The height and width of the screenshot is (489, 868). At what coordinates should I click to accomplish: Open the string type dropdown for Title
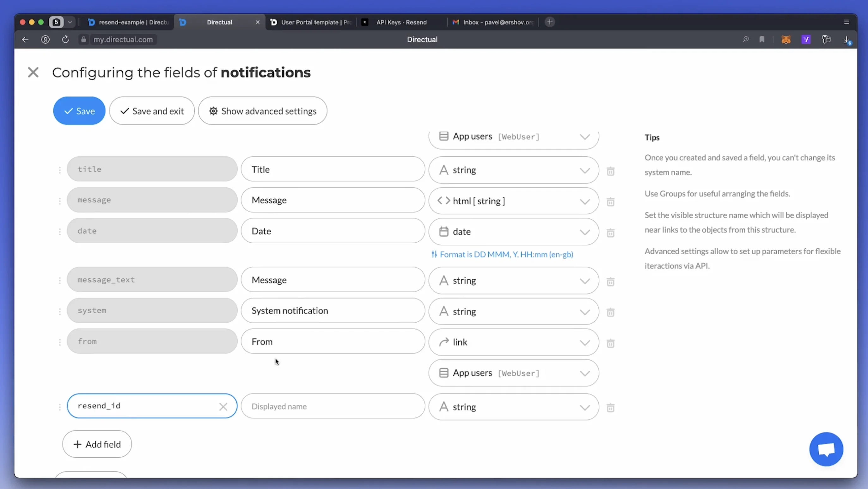point(585,170)
